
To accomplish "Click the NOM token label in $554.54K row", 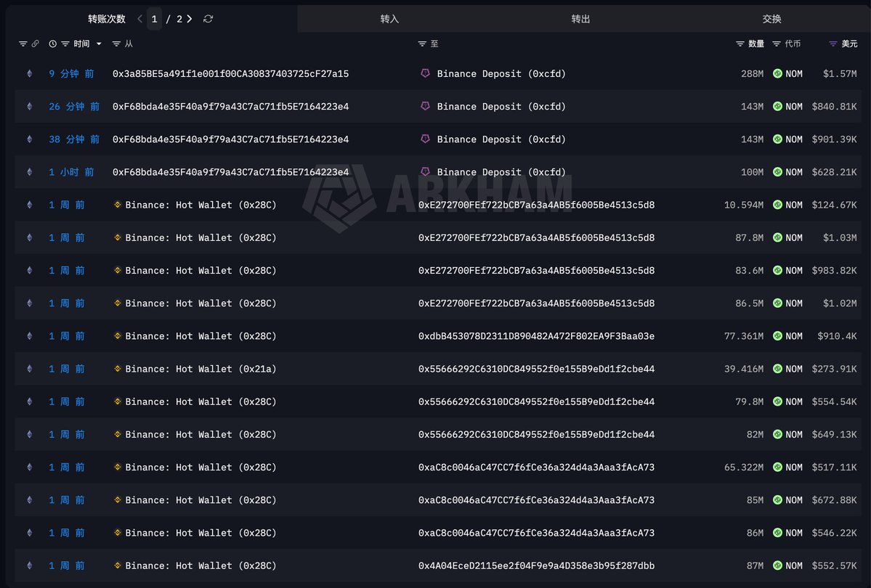I will [794, 401].
